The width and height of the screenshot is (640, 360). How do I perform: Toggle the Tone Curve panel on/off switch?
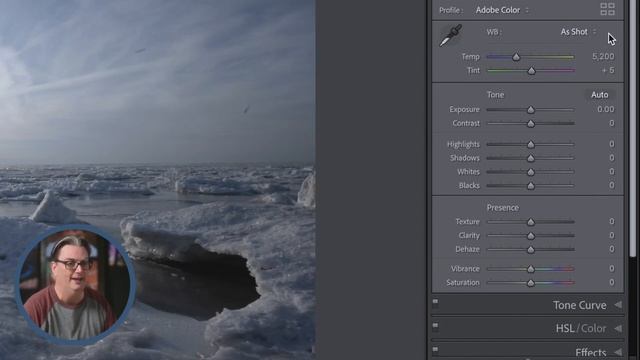click(x=435, y=302)
